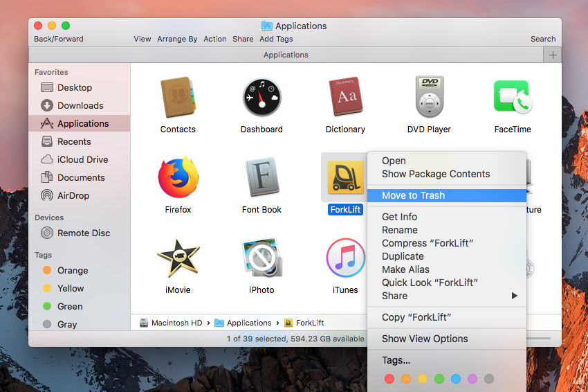Viewport: 588px width, 392px height.
Task: Select the Dictionary app icon
Action: pos(345,97)
